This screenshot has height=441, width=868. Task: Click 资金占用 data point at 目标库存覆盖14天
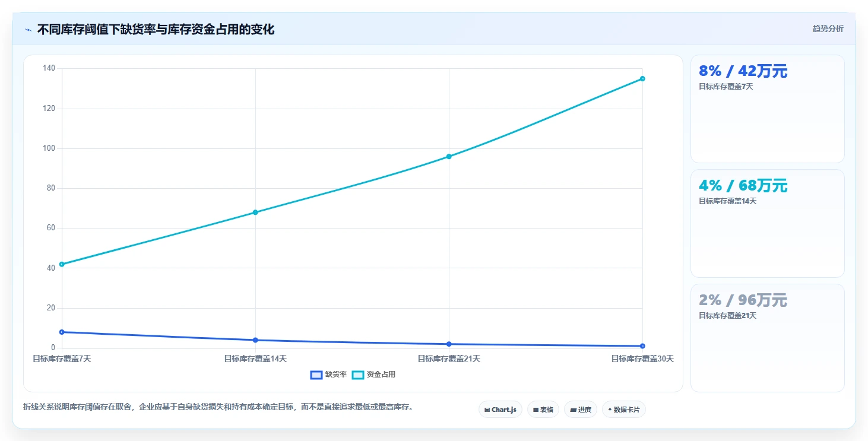click(x=255, y=212)
